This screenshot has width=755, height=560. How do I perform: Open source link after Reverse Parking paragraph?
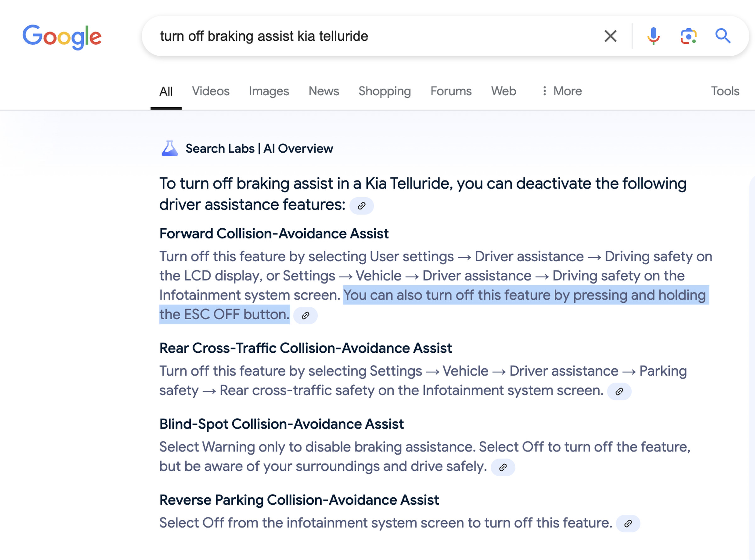(628, 524)
